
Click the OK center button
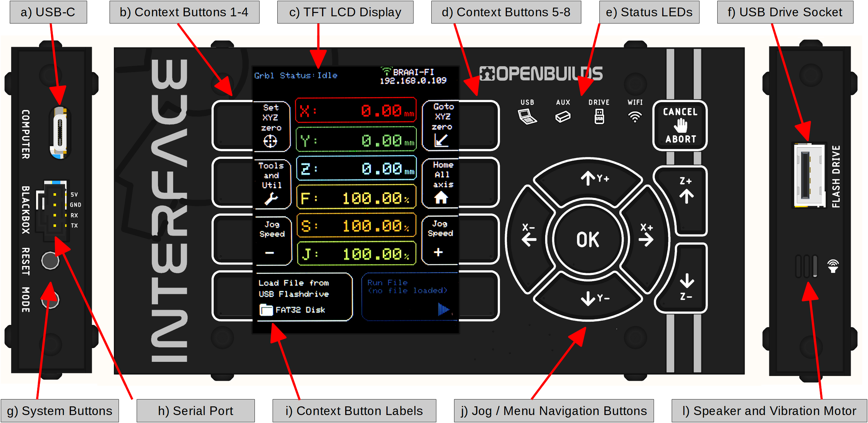tap(588, 240)
